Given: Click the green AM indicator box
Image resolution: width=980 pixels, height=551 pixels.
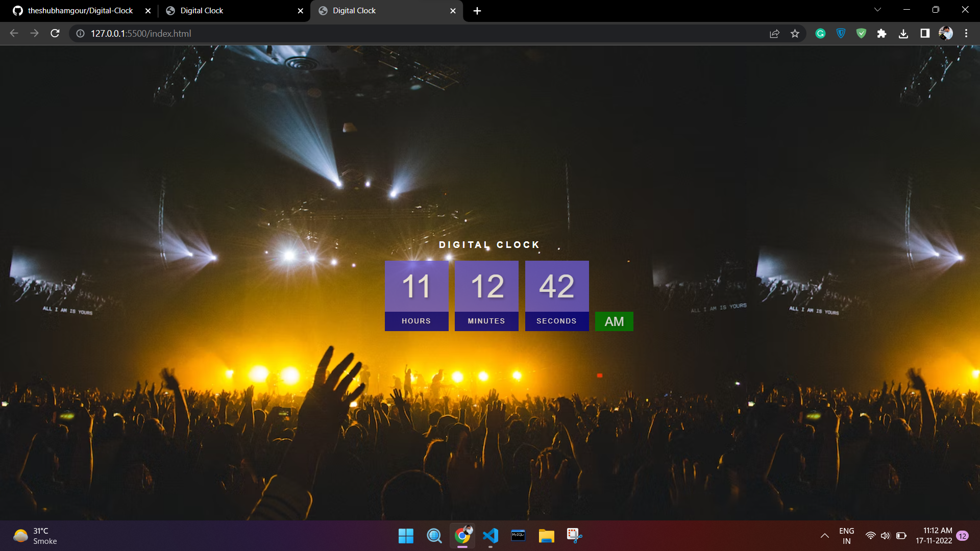Looking at the screenshot, I should coord(614,321).
